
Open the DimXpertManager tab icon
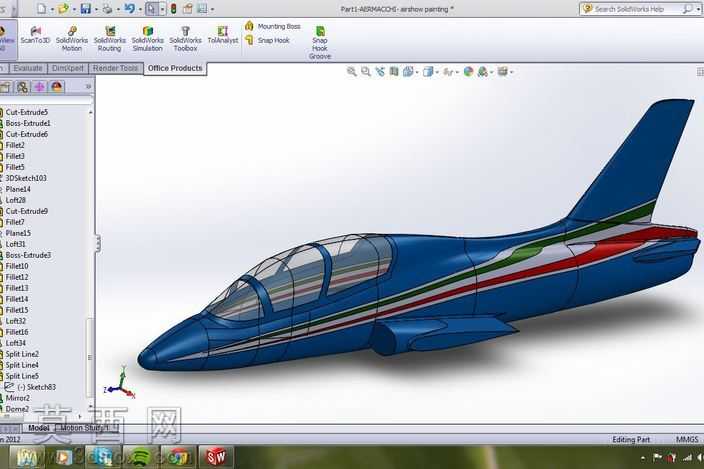pyautogui.click(x=40, y=87)
